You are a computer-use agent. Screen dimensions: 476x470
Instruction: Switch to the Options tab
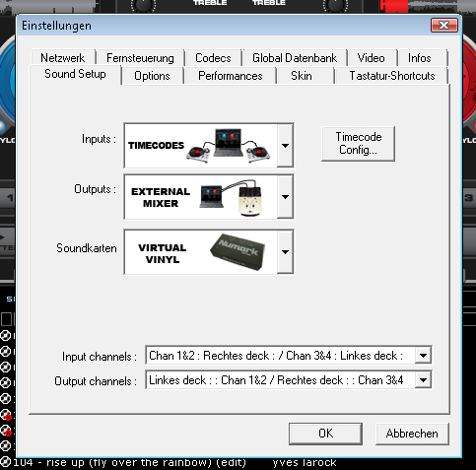[152, 76]
